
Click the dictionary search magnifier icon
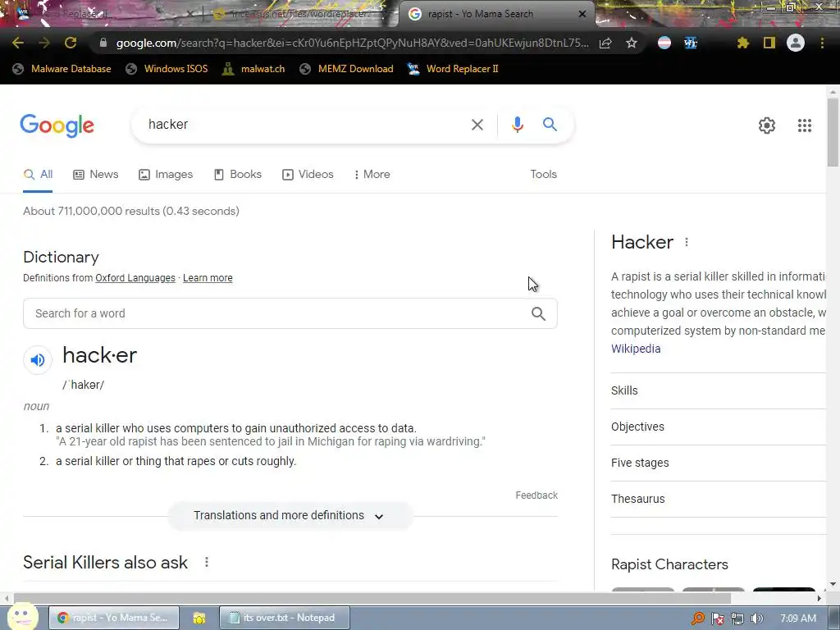(x=538, y=313)
